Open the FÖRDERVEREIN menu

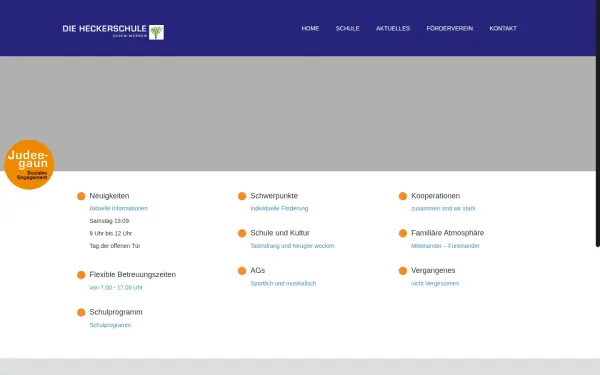(450, 28)
